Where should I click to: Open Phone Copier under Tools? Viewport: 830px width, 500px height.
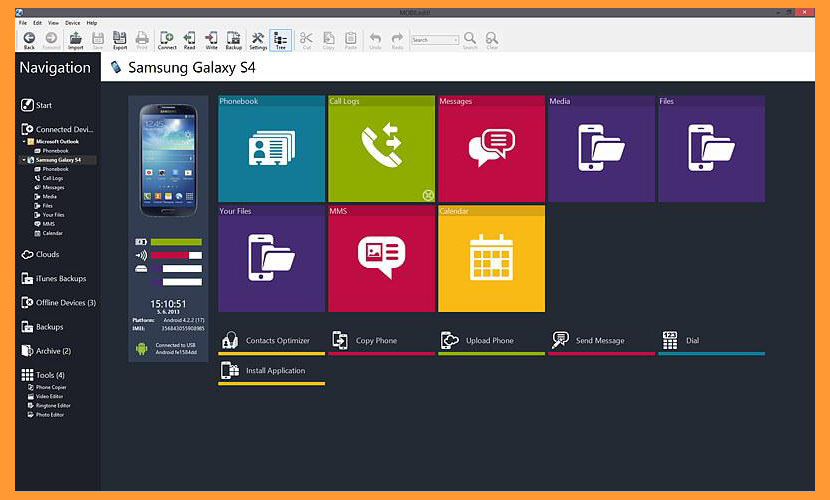[47, 387]
